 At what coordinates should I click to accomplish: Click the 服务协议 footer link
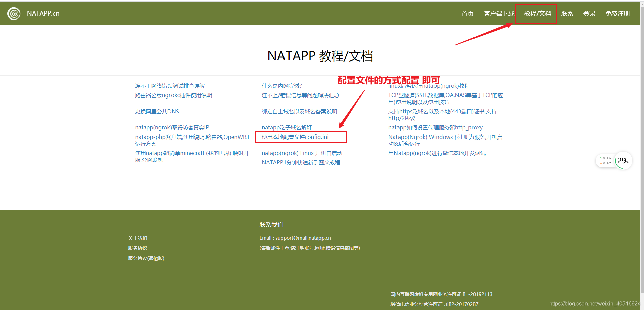[138, 248]
